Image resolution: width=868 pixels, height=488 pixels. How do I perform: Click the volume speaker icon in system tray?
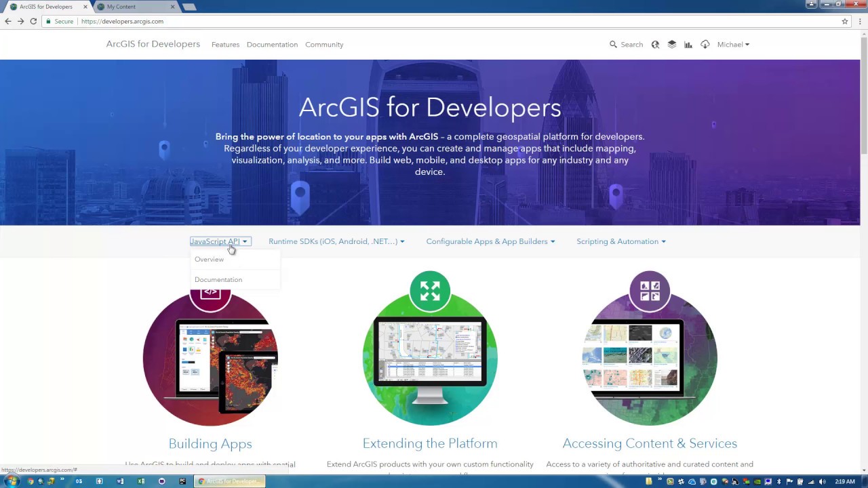click(822, 482)
